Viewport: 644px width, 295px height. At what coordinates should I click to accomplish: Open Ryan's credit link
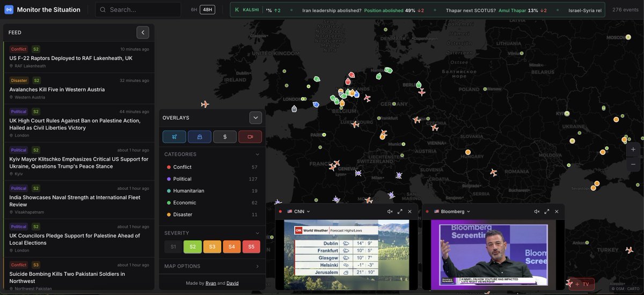(x=211, y=283)
